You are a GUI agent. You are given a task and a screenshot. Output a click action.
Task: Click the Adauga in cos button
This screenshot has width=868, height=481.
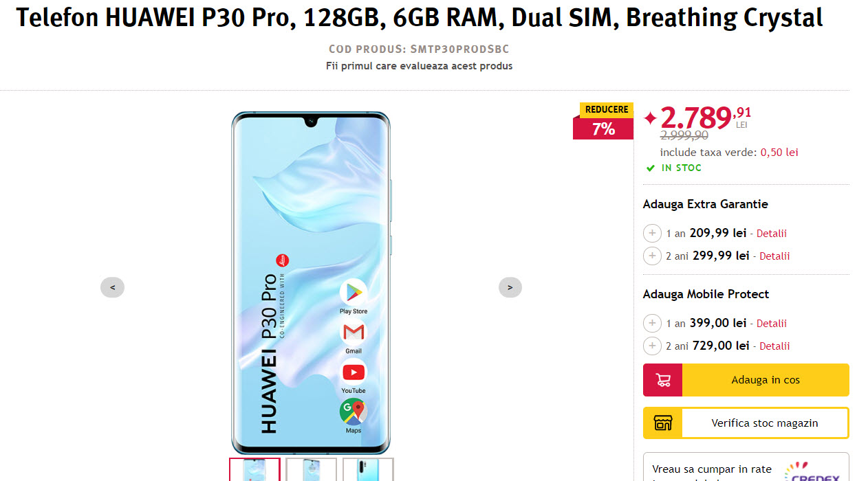coord(746,380)
